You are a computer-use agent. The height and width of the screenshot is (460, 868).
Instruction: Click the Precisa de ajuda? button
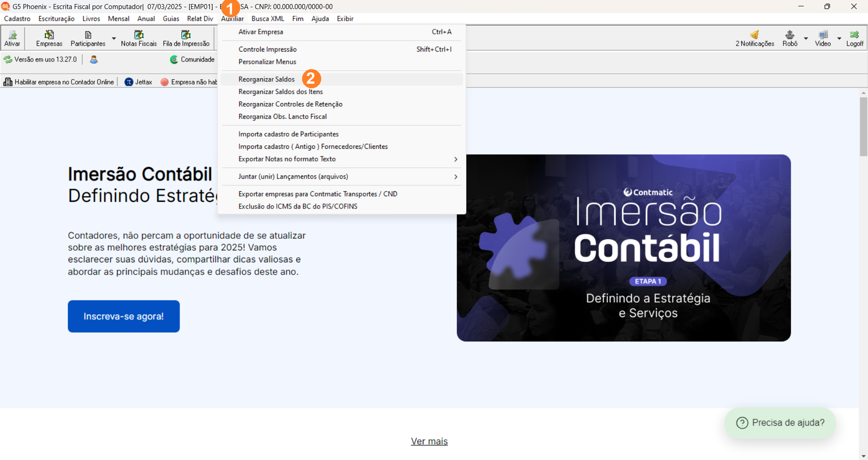pos(780,422)
